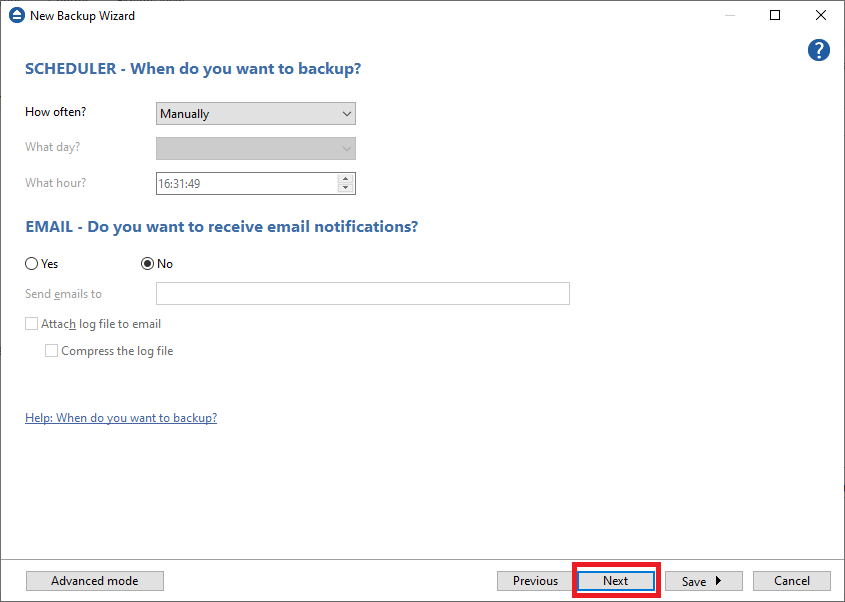
Task: Click the blue help question mark icon
Action: (x=819, y=50)
